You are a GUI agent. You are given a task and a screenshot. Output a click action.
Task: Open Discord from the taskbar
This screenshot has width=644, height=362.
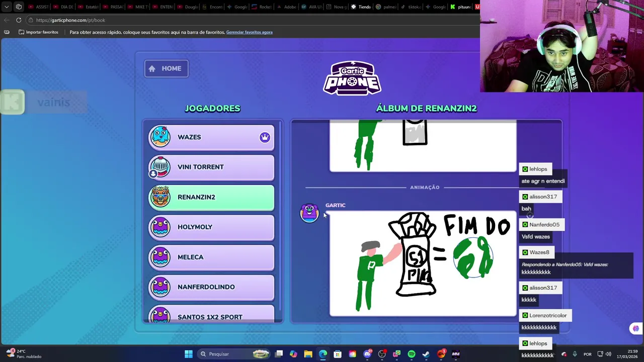(x=367, y=354)
